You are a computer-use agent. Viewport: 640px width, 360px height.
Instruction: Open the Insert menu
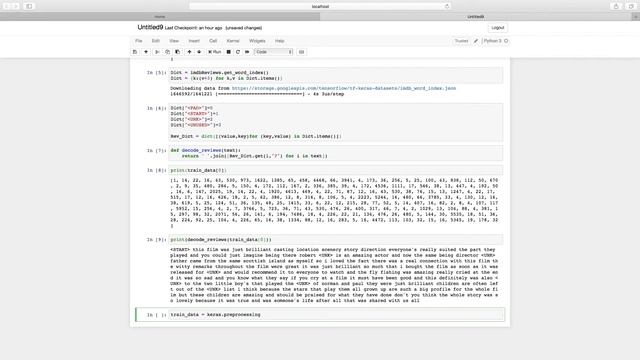(194, 41)
